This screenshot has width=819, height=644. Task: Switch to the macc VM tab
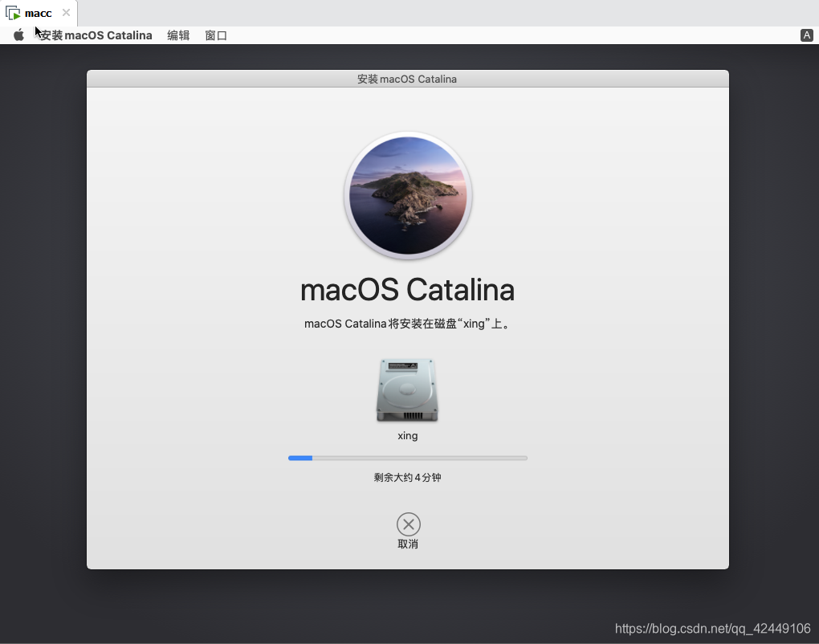tap(38, 13)
